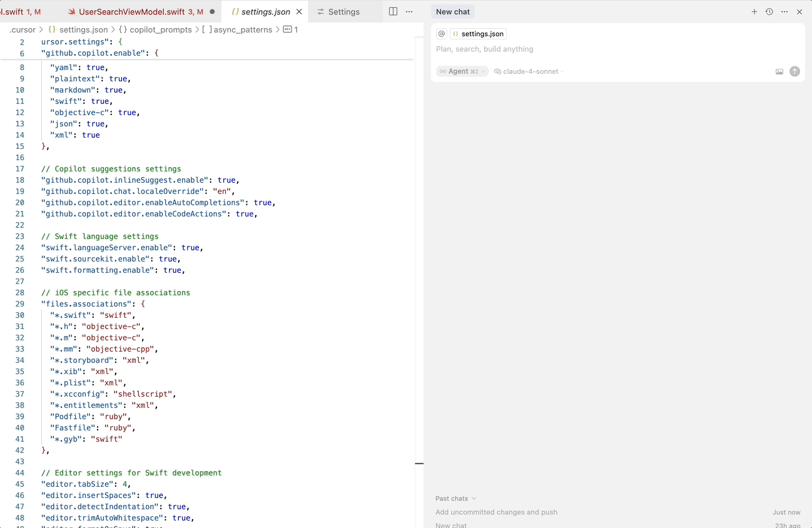Image resolution: width=812 pixels, height=528 pixels.
Task: Start a new chat with plus icon
Action: click(754, 12)
